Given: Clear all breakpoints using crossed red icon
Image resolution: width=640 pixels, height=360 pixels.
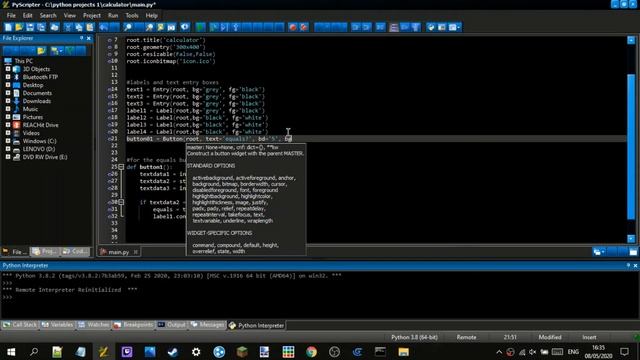Looking at the screenshot, I should tap(304, 27).
